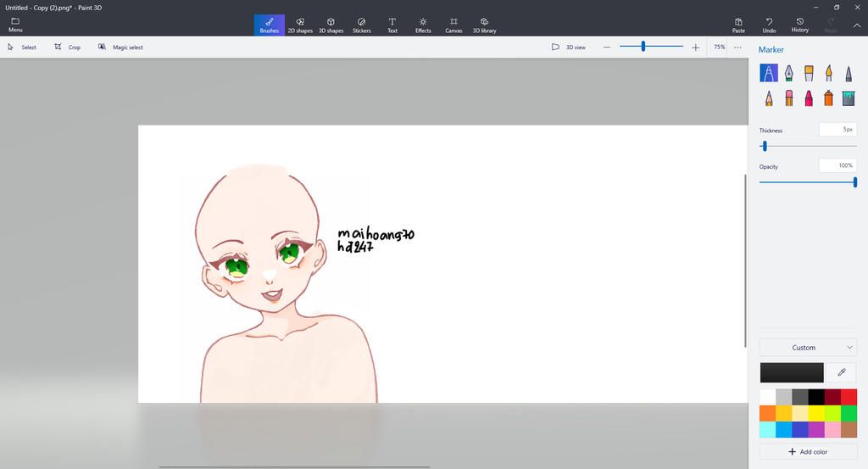Viewport: 868px width, 469px height.
Task: Click the current color preview box
Action: tap(792, 372)
